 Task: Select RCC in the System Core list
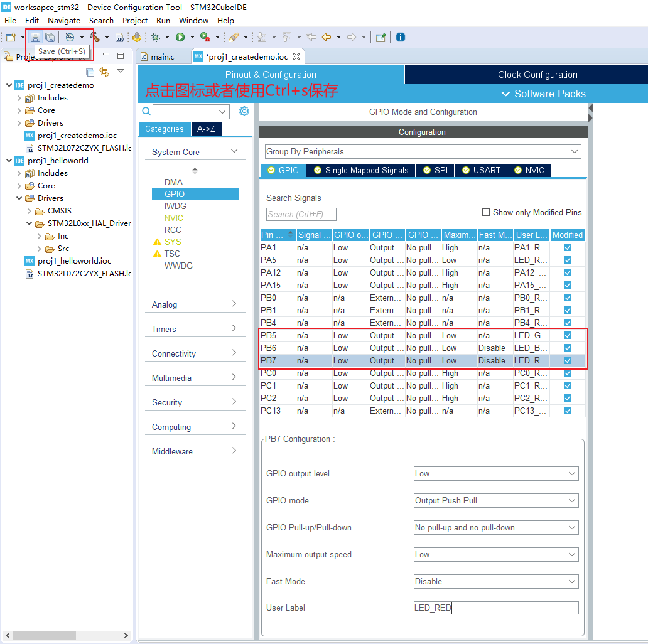tap(173, 230)
